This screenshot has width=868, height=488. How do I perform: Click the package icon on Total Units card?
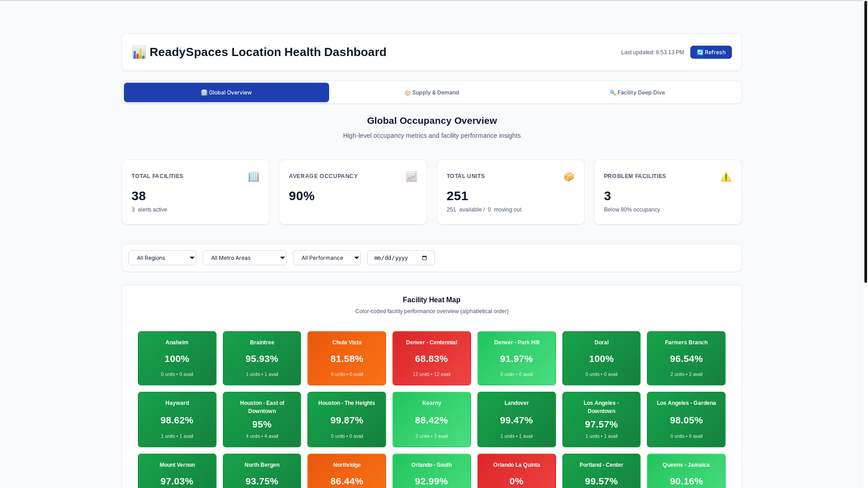[569, 177]
